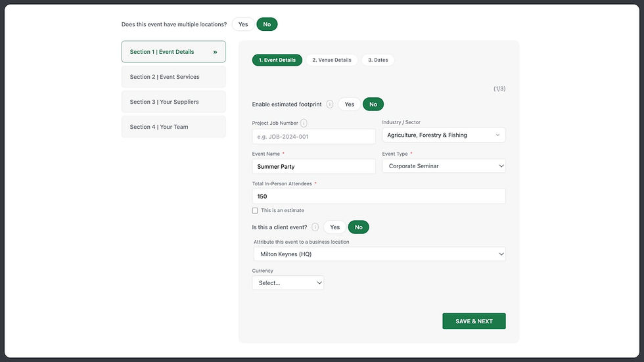This screenshot has height=362, width=644.
Task: Click the This is an estimate label
Action: [x=283, y=210]
